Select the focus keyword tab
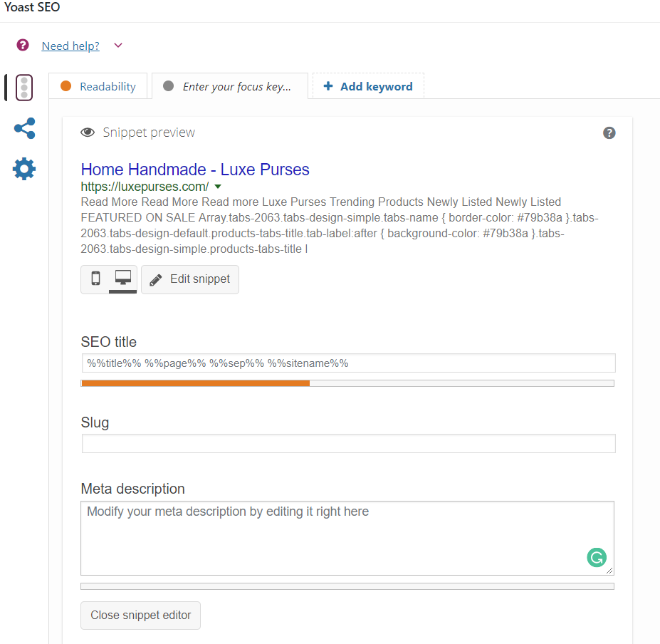Viewport: 660px width, 644px height. pyautogui.click(x=229, y=86)
